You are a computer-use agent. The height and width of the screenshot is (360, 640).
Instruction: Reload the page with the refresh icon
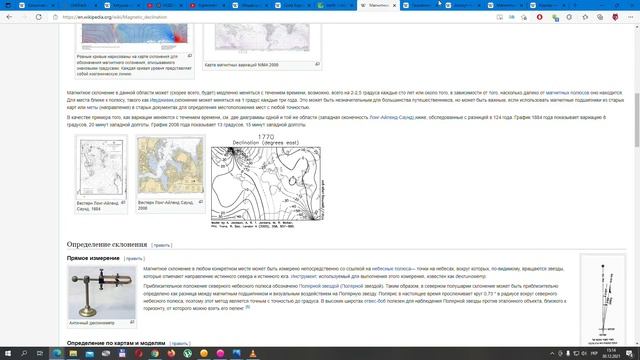tap(38, 17)
